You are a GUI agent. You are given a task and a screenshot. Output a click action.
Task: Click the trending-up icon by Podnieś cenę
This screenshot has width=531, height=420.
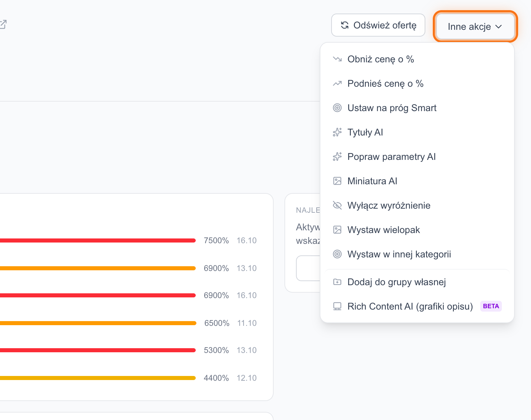(337, 84)
